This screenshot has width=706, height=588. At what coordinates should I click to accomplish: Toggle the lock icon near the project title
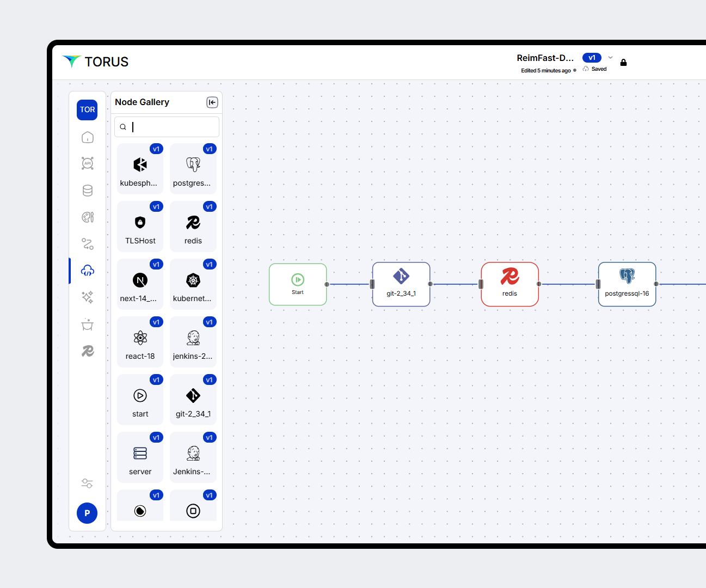pyautogui.click(x=623, y=62)
